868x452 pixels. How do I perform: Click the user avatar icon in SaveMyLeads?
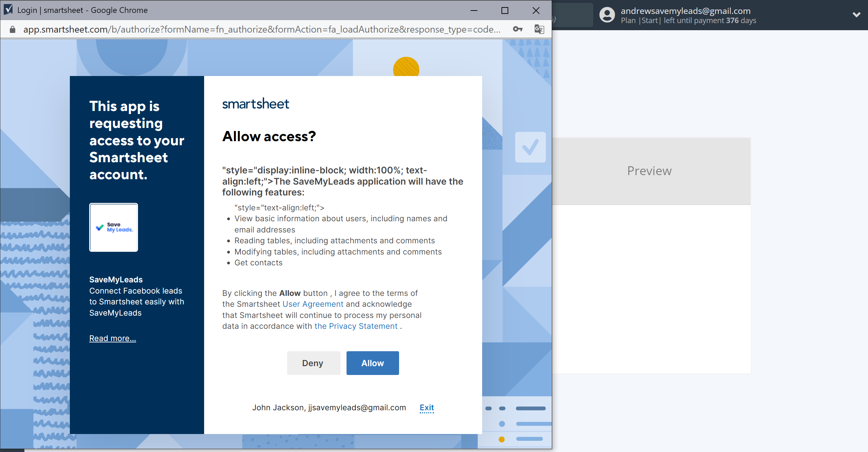607,15
